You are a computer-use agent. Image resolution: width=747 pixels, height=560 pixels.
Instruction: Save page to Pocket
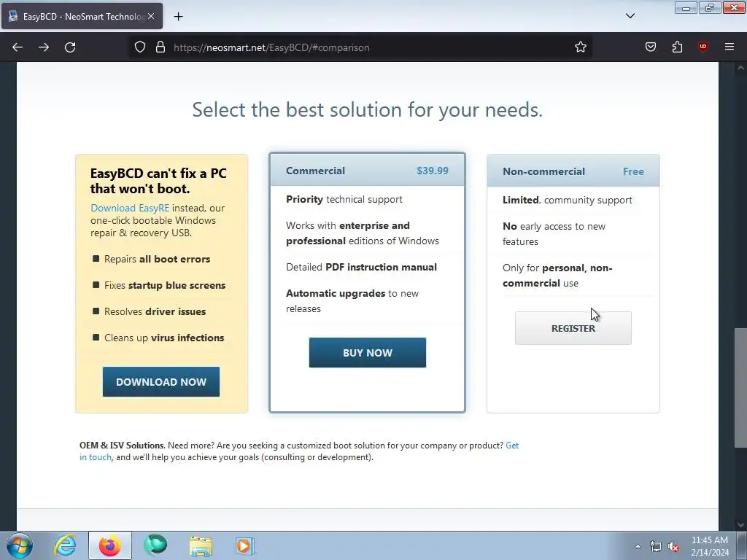tap(650, 47)
